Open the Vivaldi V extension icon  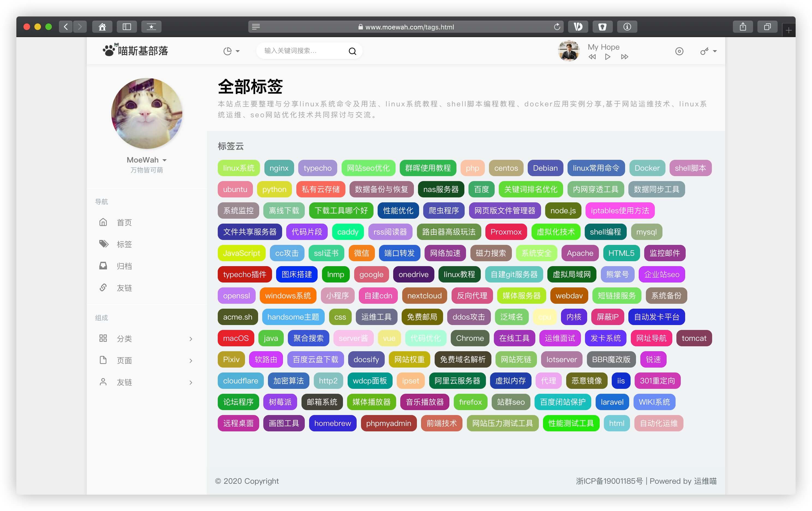[578, 27]
